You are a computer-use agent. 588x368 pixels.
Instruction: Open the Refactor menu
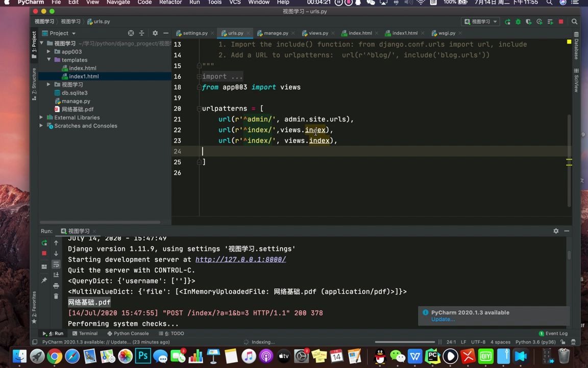tap(170, 3)
